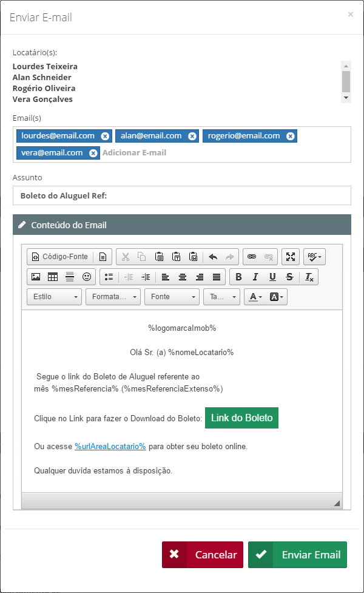Image resolution: width=364 pixels, height=593 pixels.
Task: Click the Assunto subject field
Action: pos(182,195)
